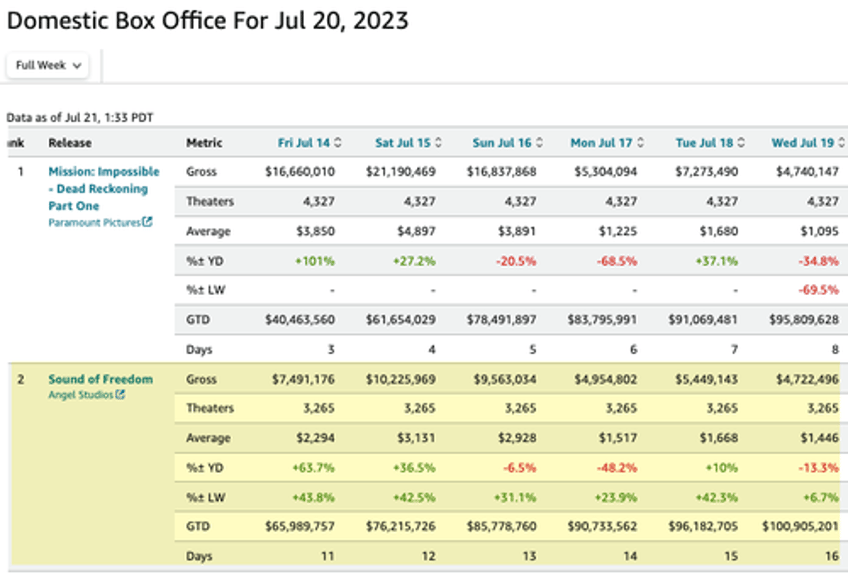This screenshot has height=574, width=848.
Task: Select Sound of Freedom gross $4,722,496
Action: tap(807, 379)
